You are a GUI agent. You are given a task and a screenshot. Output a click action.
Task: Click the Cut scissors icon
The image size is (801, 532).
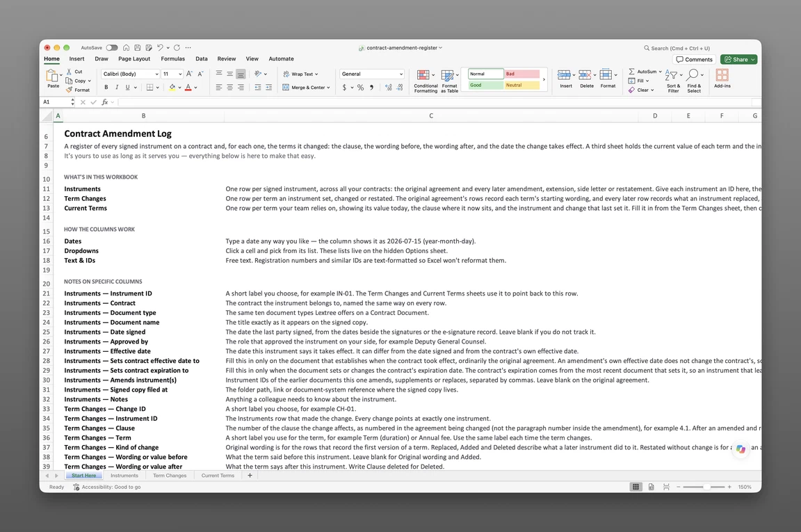pos(69,72)
